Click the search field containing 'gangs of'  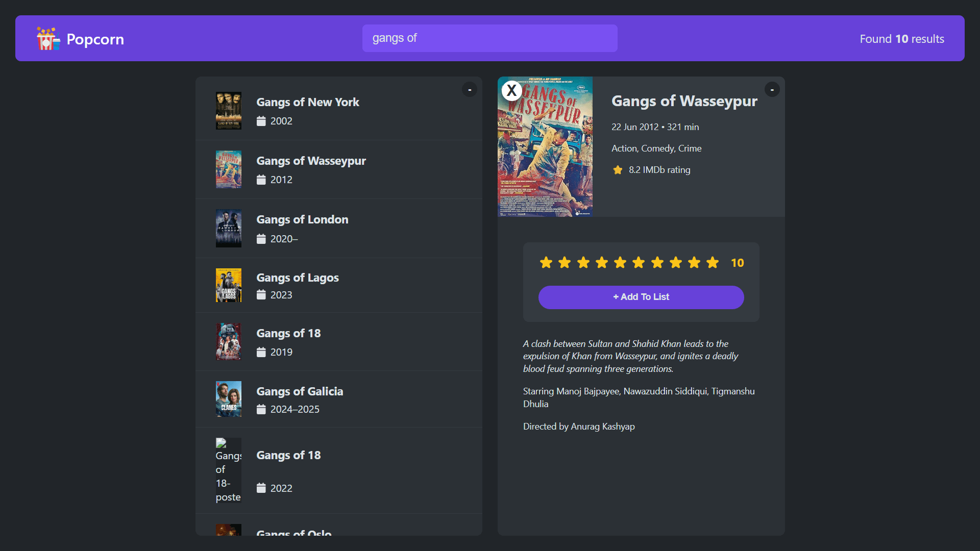coord(489,38)
